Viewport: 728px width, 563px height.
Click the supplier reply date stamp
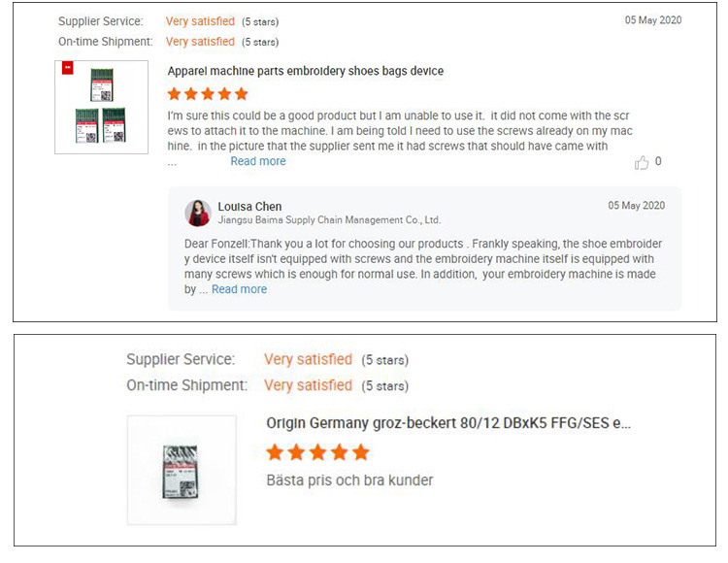click(637, 205)
